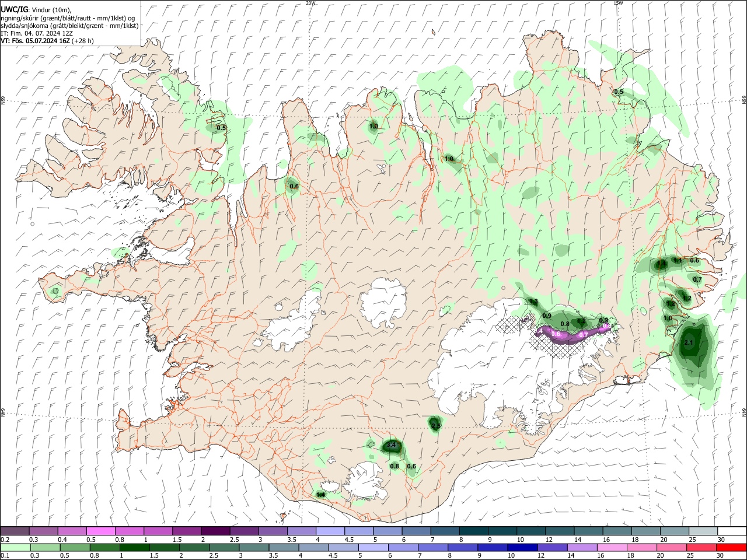Click the top-row swatch between 14 and 16

click(x=588, y=531)
